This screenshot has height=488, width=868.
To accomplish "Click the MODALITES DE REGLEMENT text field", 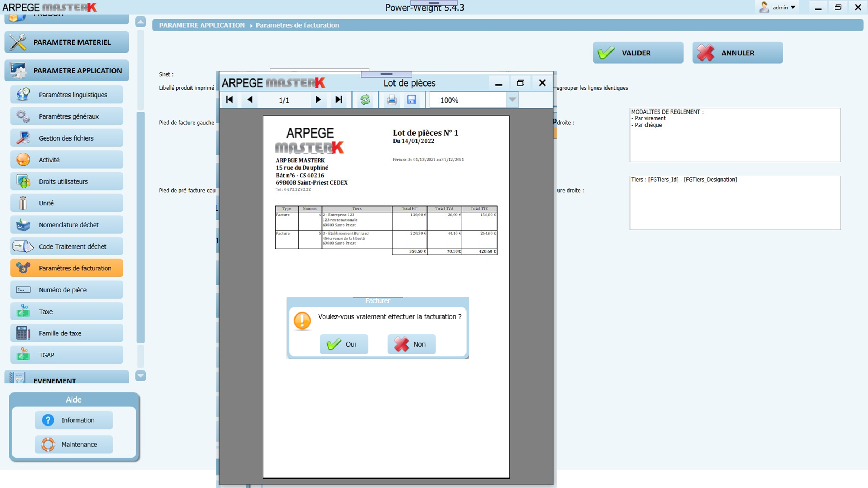I will (735, 135).
